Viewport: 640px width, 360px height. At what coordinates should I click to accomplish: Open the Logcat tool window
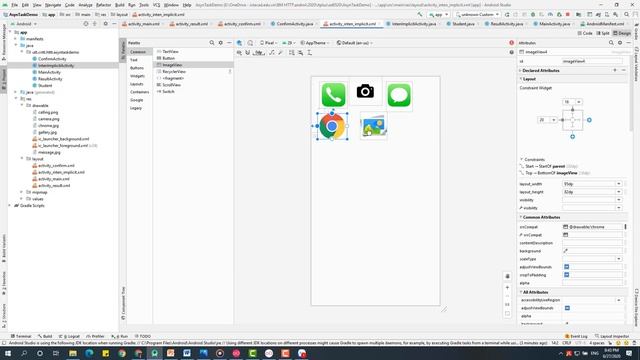69,336
